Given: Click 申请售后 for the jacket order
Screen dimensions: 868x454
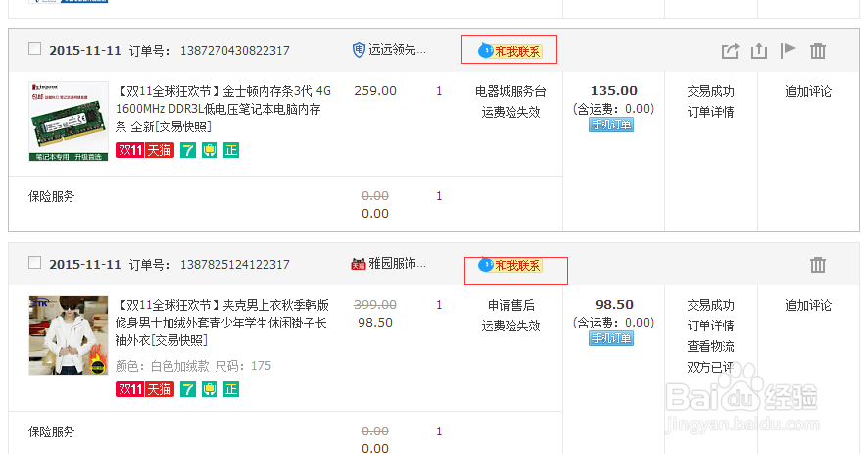Looking at the screenshot, I should (x=510, y=305).
